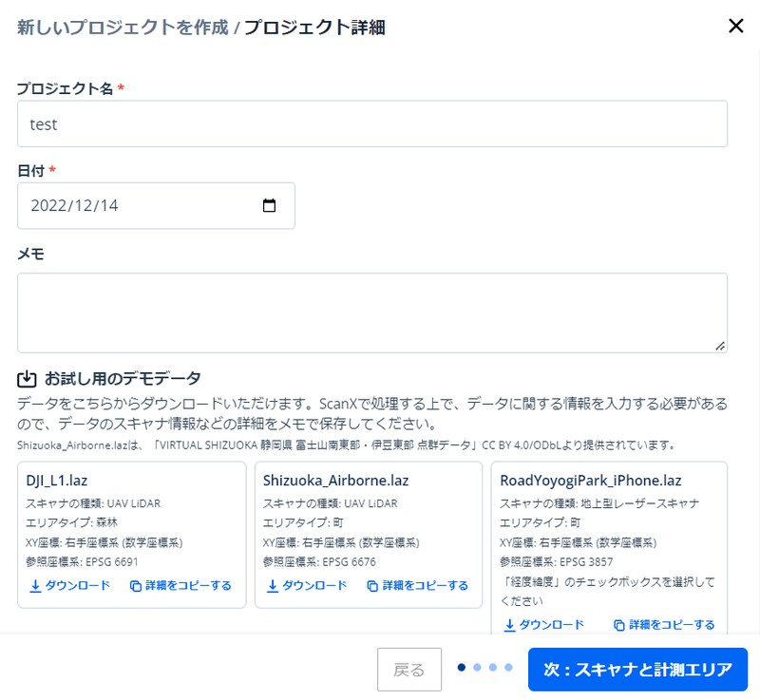
Task: Select the first step indicator dot
Action: tap(462, 668)
